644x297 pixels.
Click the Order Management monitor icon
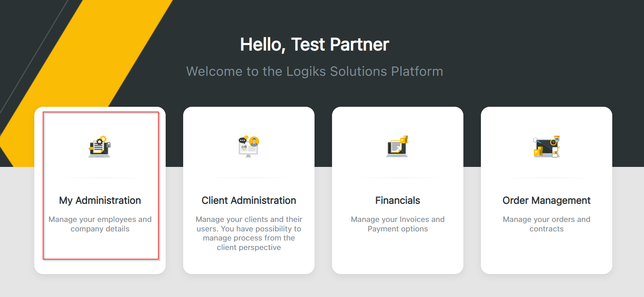546,146
